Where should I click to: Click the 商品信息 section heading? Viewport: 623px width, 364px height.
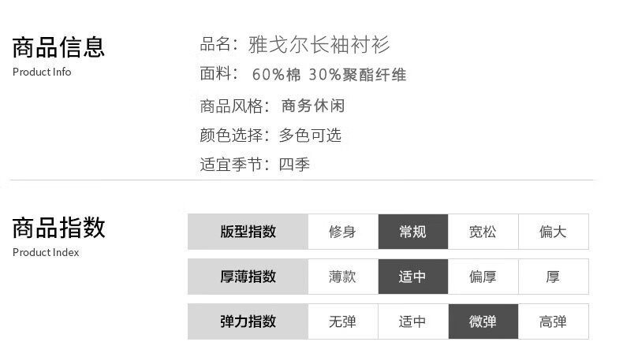58,47
